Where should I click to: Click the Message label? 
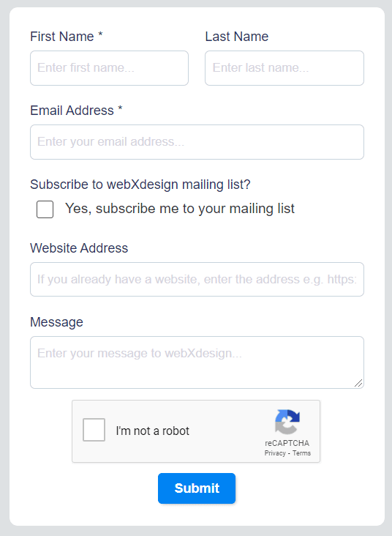click(57, 322)
